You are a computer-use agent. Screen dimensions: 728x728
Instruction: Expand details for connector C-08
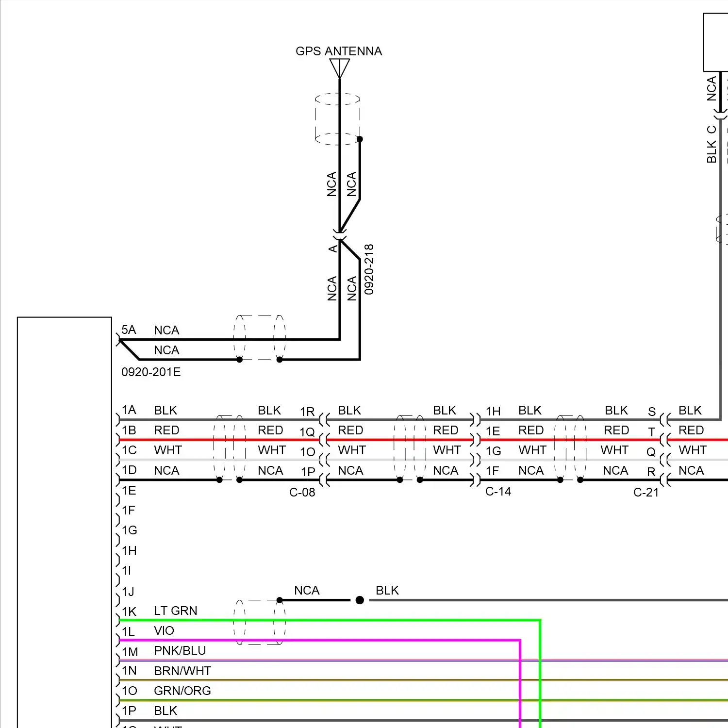coord(302,493)
